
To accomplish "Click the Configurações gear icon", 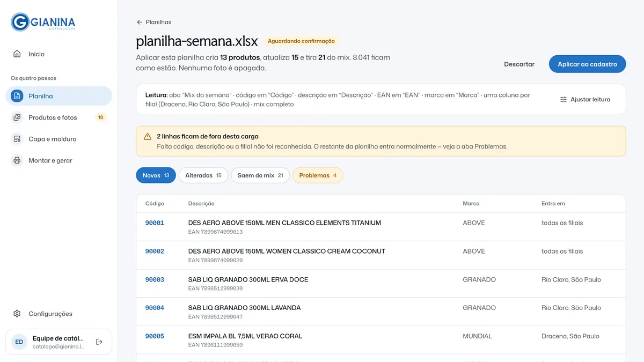I will (17, 314).
